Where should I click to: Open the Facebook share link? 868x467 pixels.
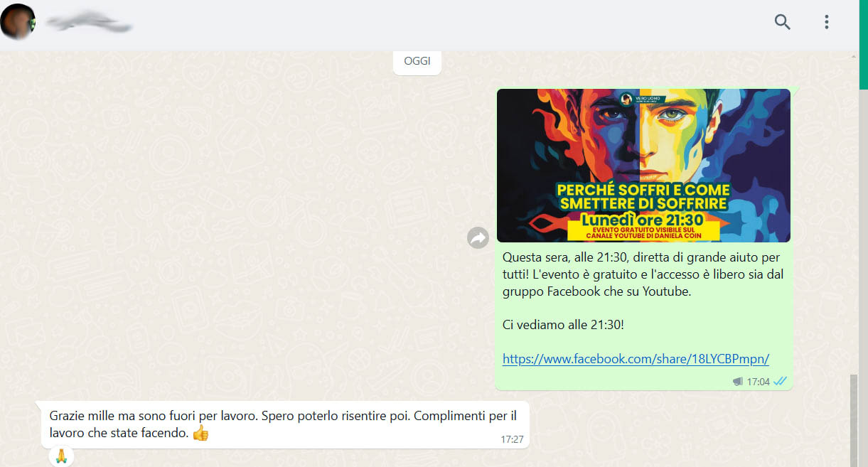(x=636, y=359)
